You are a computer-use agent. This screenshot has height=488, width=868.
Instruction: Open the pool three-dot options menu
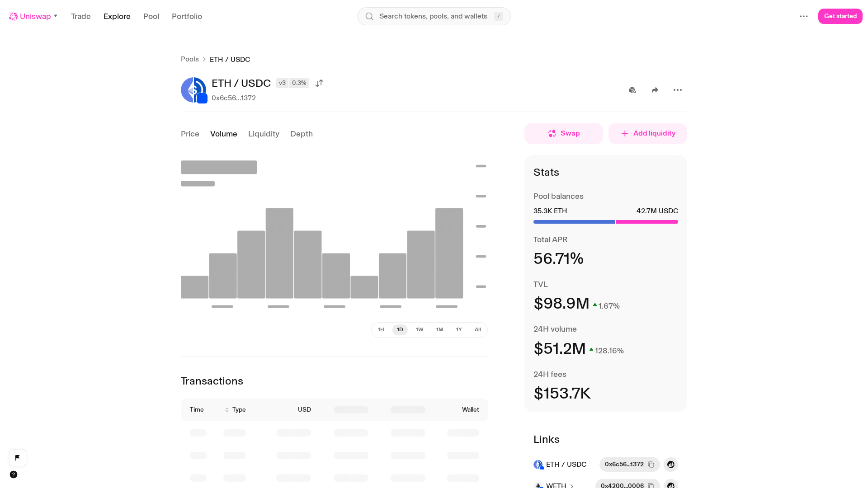tap(678, 90)
